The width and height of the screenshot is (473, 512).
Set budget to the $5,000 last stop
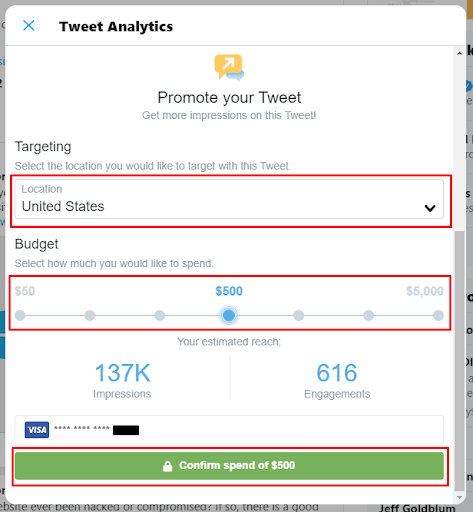point(438,315)
